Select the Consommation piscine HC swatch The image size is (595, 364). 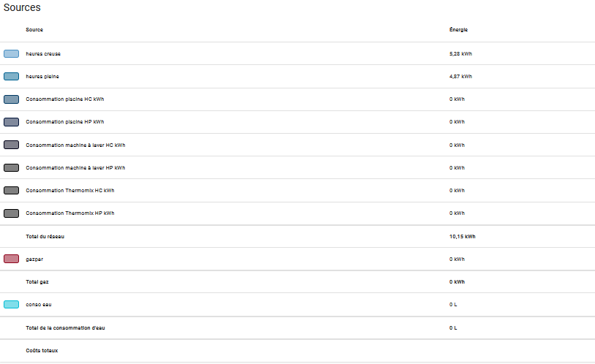[x=12, y=99]
